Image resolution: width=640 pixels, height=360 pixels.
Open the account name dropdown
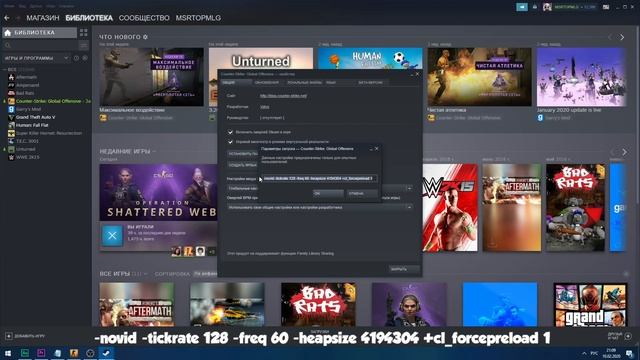[575, 7]
